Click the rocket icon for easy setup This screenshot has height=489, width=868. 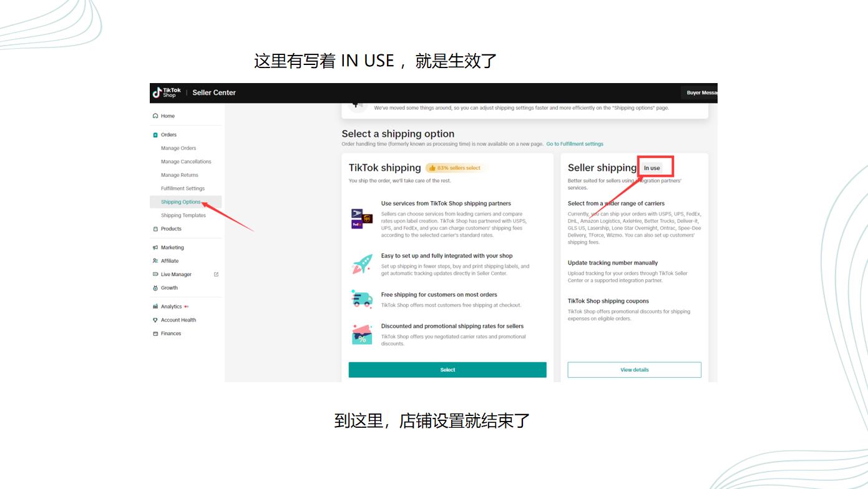click(362, 264)
